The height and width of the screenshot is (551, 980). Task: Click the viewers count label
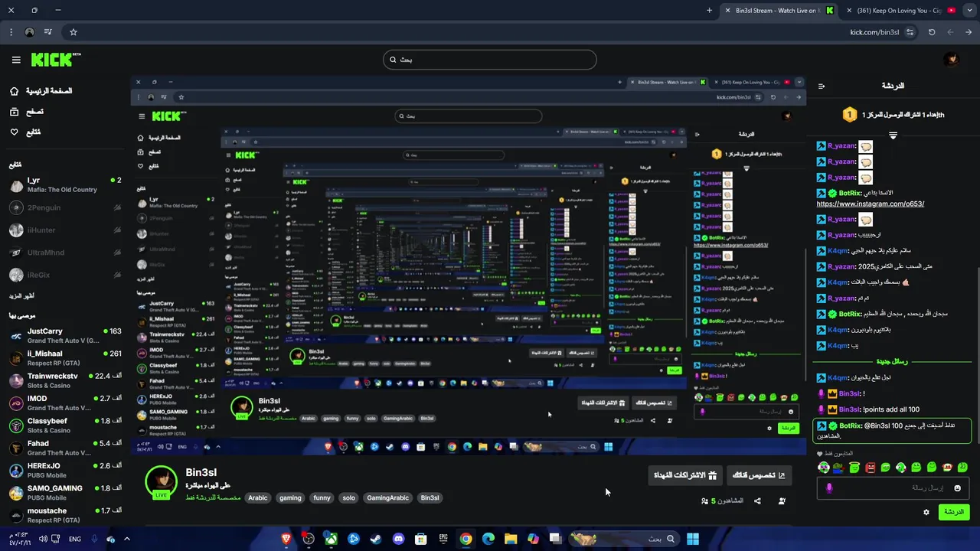(x=723, y=501)
